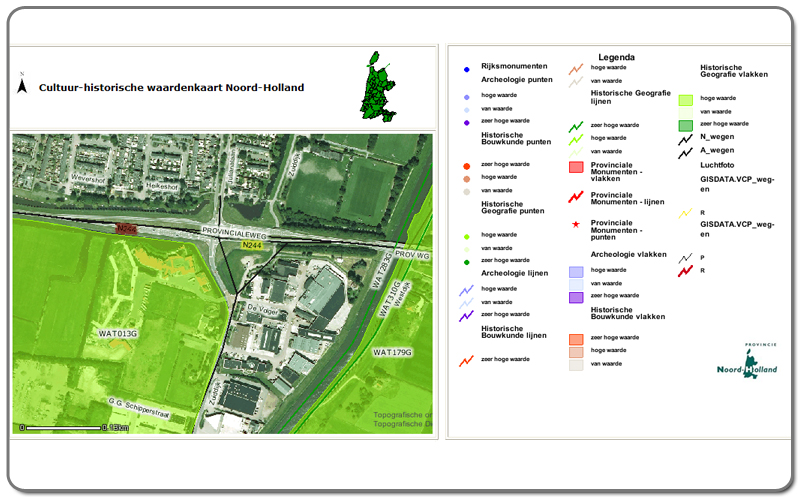Click the 'Archeologie lijnen' legend heading
Screen dimensions: 800x500
(x=515, y=273)
